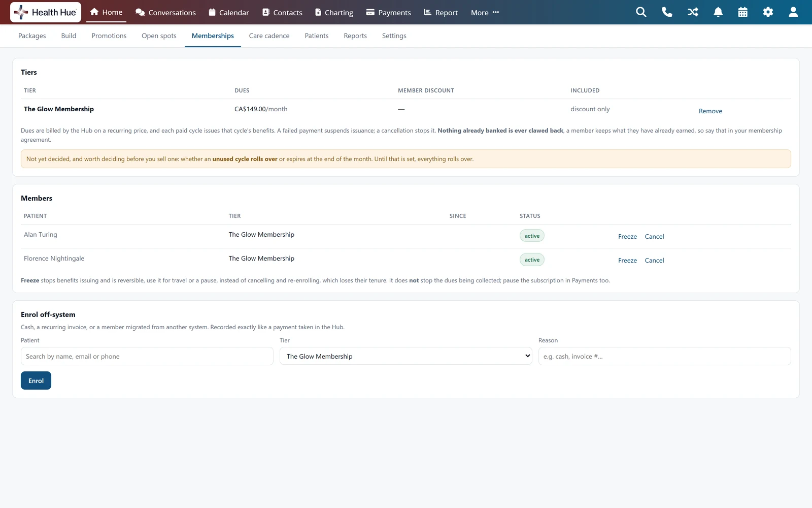Switch to the Settings sub-tab
This screenshot has height=508, width=812.
click(394, 36)
